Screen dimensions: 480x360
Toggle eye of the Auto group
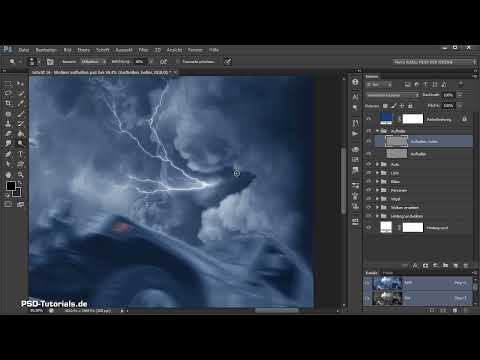coord(369,164)
